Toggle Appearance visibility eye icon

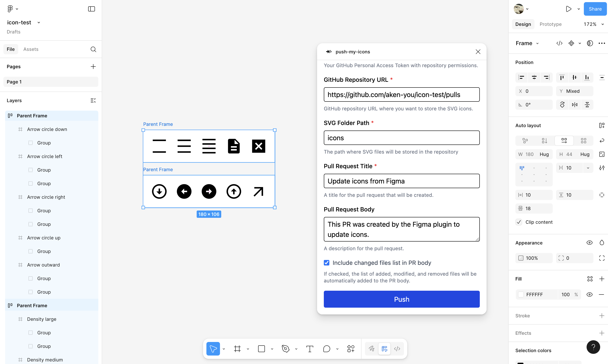tap(589, 243)
